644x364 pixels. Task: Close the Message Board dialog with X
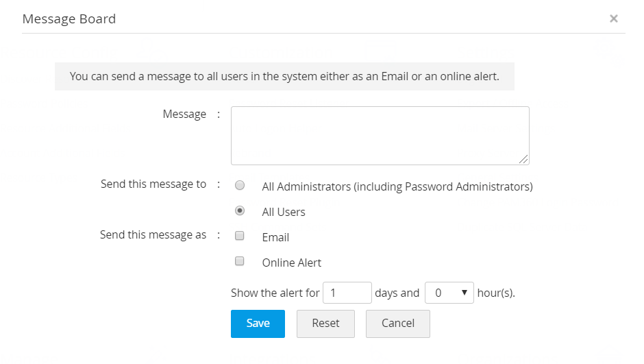click(x=614, y=19)
